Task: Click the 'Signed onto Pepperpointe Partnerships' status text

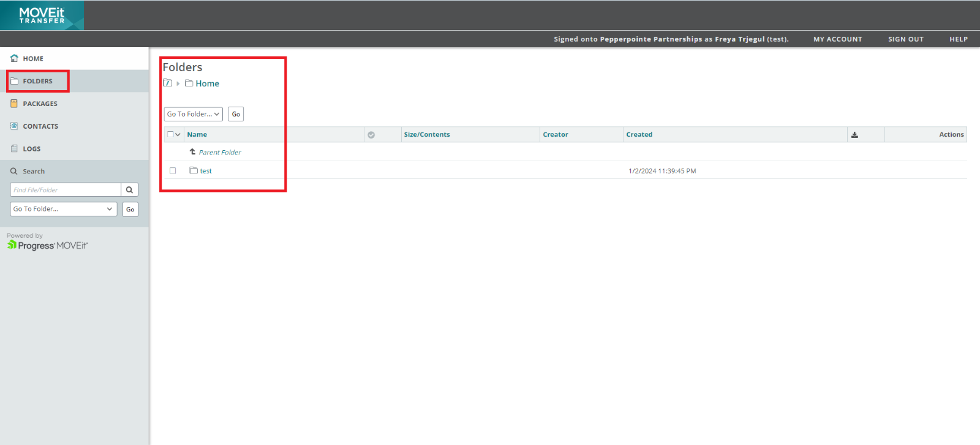Action: [671, 39]
